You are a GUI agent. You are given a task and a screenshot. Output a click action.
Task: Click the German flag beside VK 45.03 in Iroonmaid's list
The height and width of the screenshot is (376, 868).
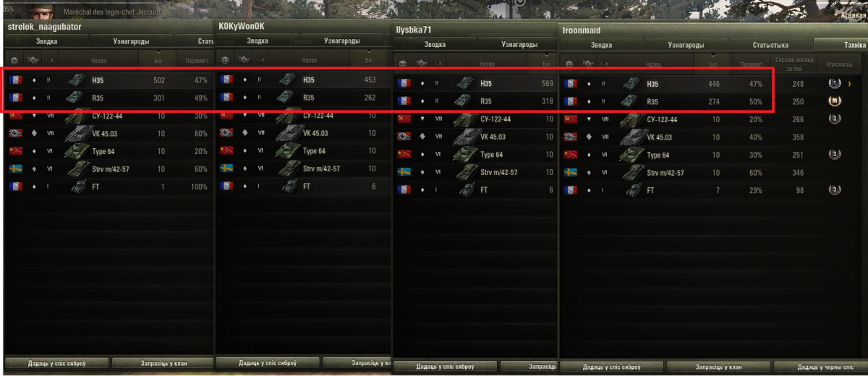pyautogui.click(x=571, y=137)
